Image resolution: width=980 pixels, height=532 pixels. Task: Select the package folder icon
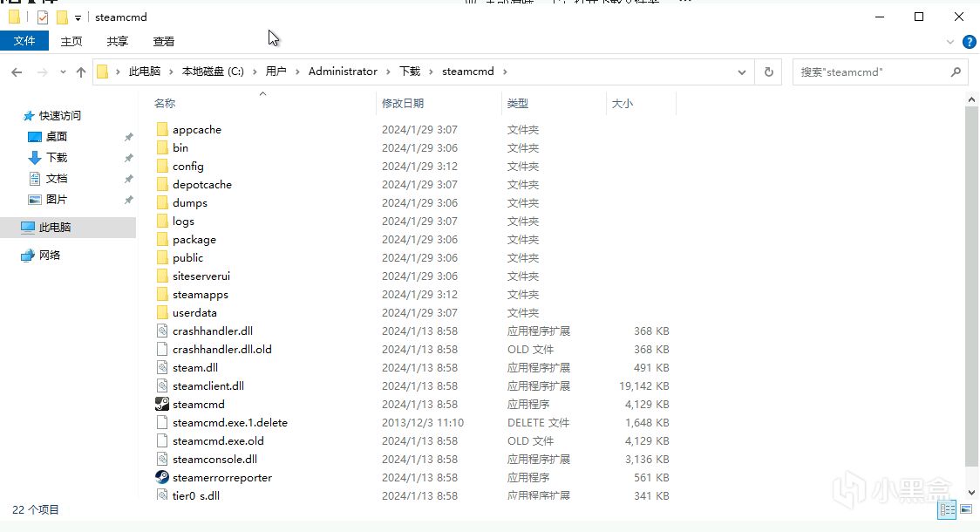click(162, 240)
